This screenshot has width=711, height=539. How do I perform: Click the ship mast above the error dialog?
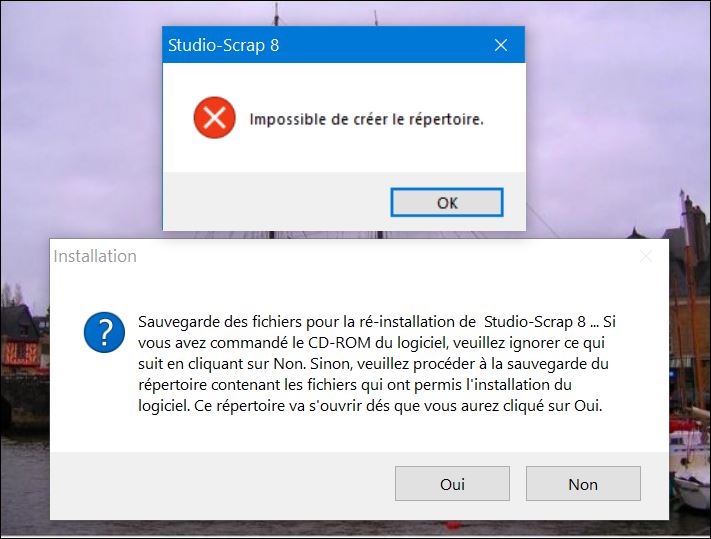[x=275, y=14]
